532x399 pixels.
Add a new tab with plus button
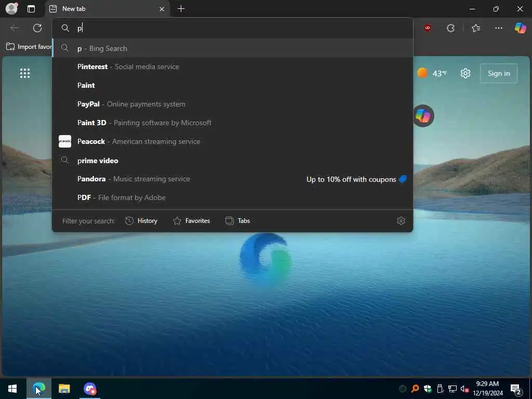pyautogui.click(x=181, y=9)
